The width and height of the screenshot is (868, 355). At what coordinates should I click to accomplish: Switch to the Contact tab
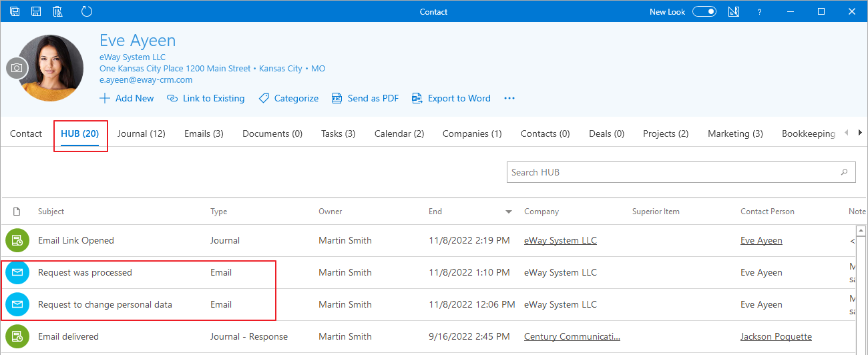tap(26, 133)
